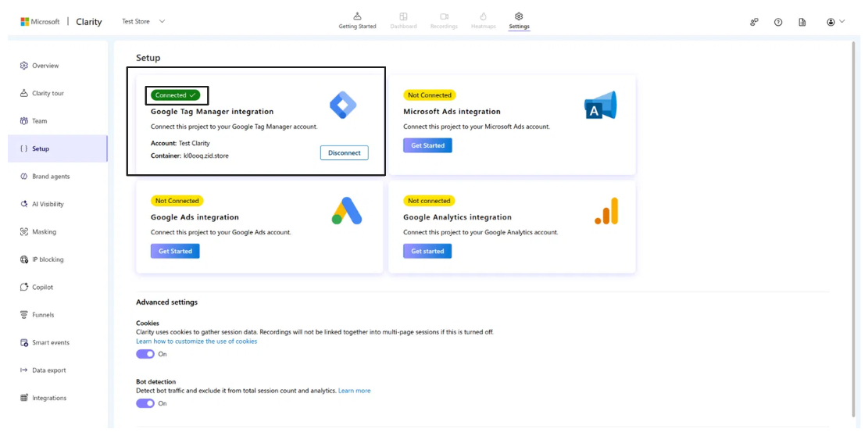Screen dimensions: 868x436
Task: Toggle the Cookies switch off
Action: click(145, 354)
